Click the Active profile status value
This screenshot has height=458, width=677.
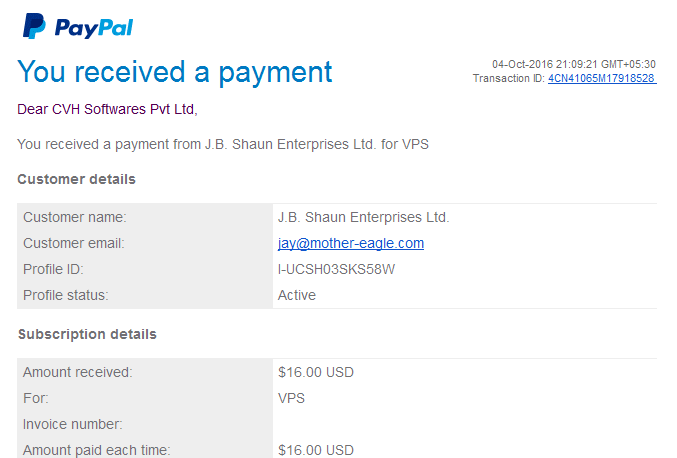[297, 295]
